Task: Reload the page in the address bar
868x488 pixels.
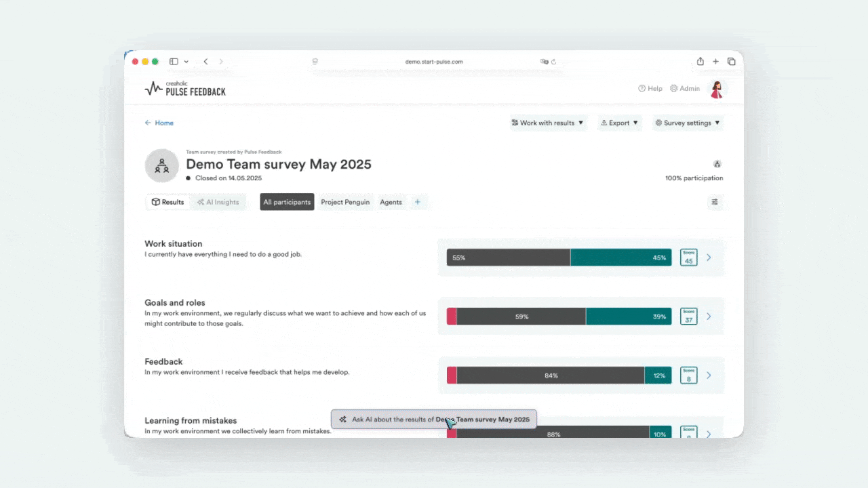Action: tap(553, 62)
